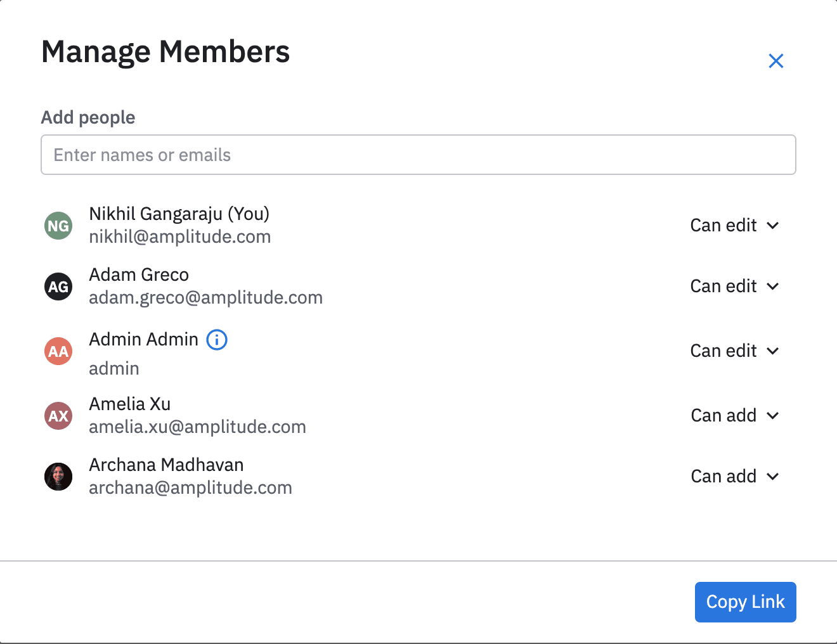Image resolution: width=837 pixels, height=644 pixels.
Task: Click the Add people label
Action: 88,117
